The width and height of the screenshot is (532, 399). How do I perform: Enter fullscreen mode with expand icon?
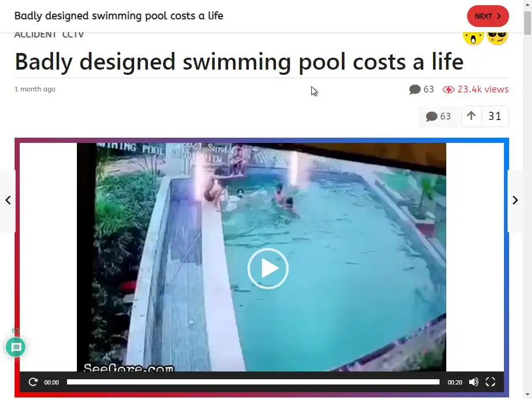(x=490, y=382)
